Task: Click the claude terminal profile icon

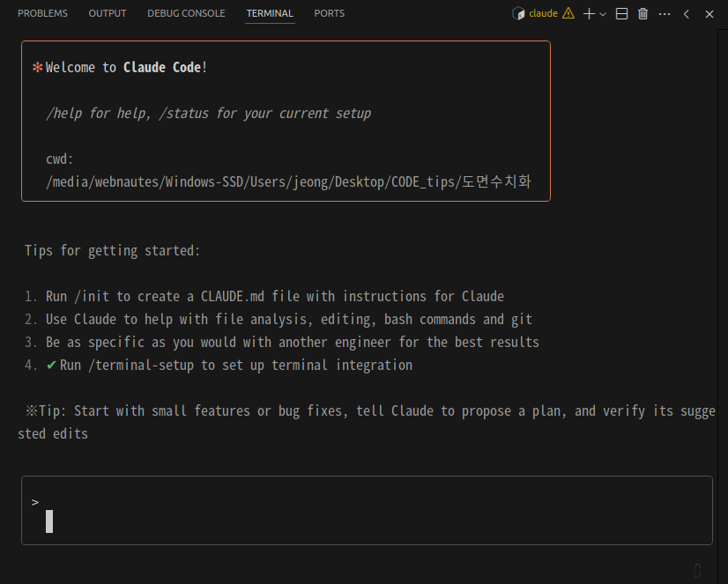Action: click(x=518, y=13)
